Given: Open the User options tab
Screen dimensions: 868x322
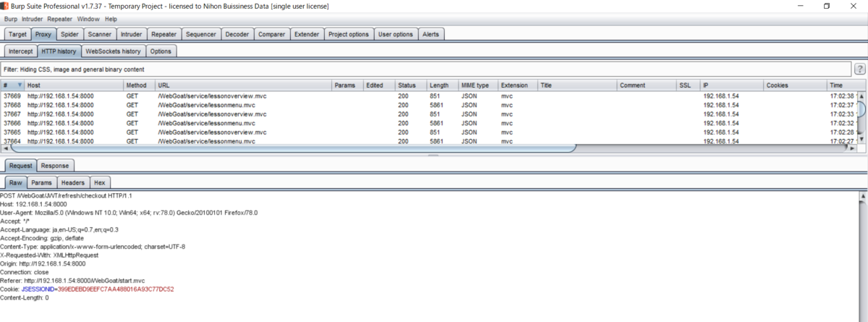Looking at the screenshot, I should coord(396,34).
